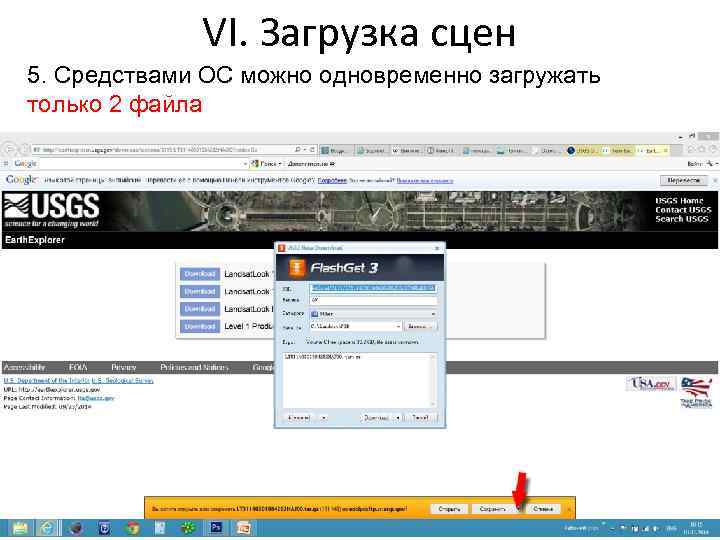Open Photoshop from the taskbar

coord(216,528)
